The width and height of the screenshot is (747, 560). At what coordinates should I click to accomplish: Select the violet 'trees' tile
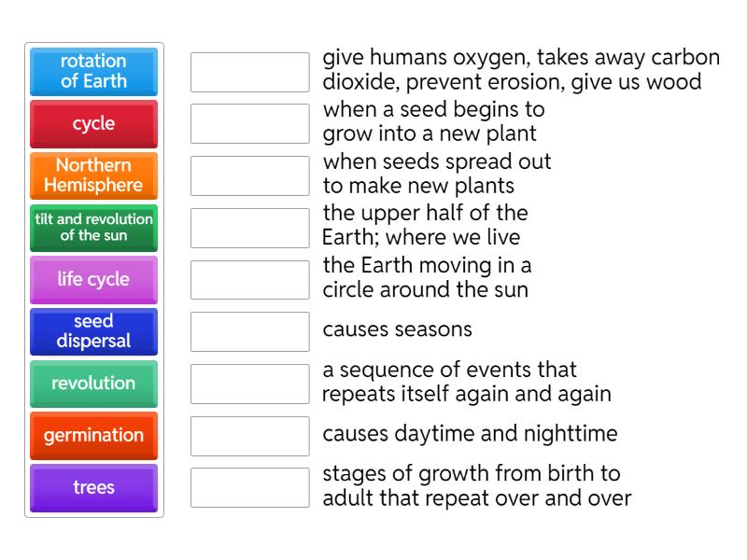point(93,487)
